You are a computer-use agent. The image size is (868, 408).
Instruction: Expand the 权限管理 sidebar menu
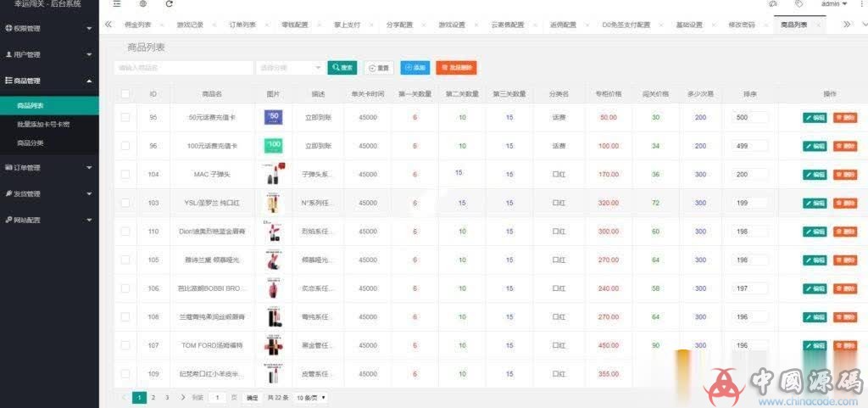[49, 28]
